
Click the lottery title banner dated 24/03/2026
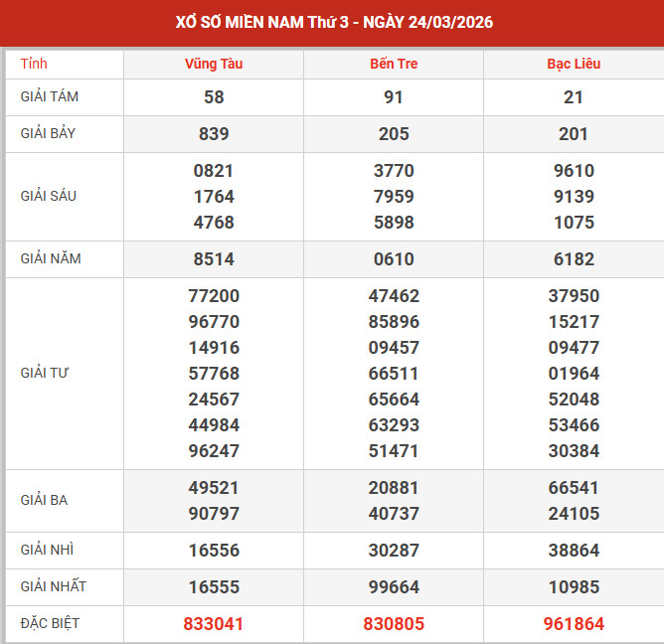[x=332, y=22]
